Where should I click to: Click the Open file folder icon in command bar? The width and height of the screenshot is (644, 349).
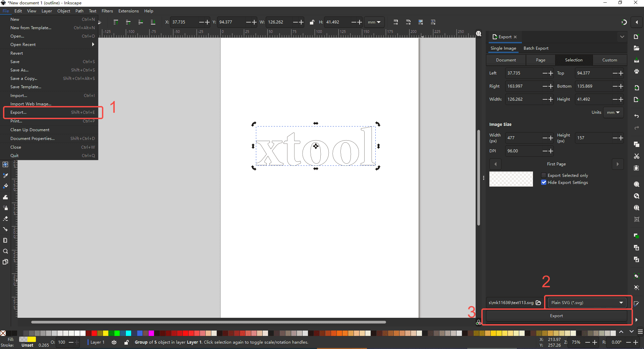(636, 48)
